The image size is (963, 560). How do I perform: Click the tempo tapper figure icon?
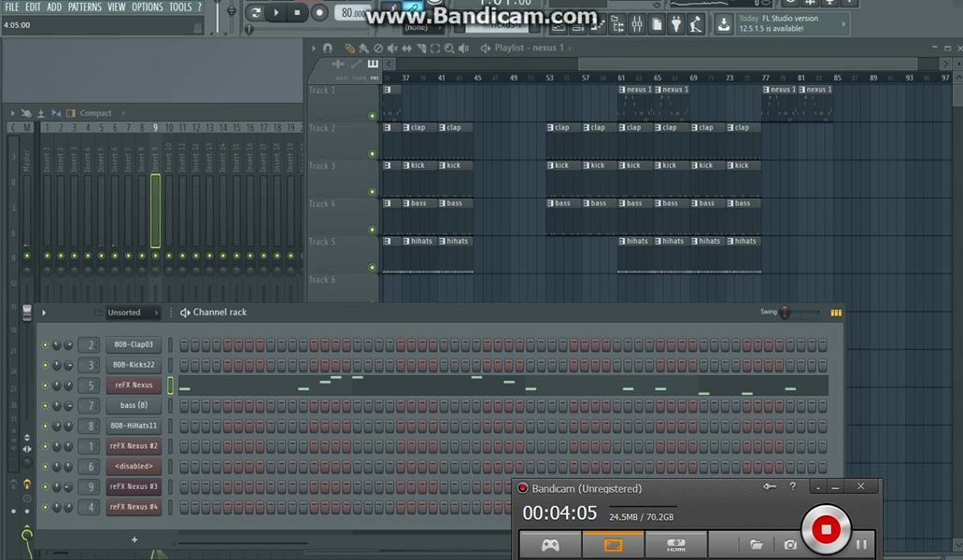point(695,24)
